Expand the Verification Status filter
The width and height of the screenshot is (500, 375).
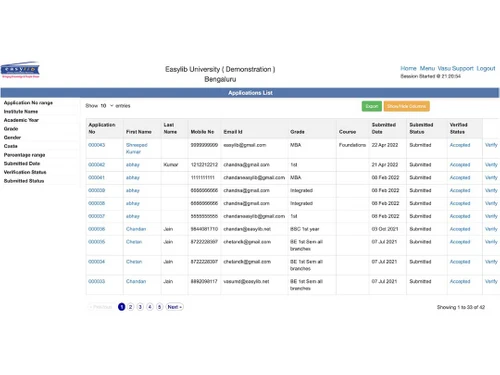(x=25, y=172)
